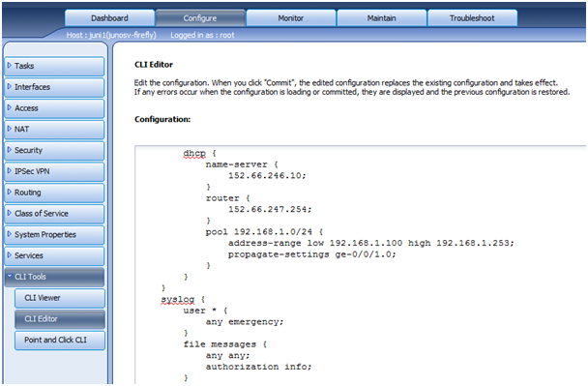
Task: Expand the Class of Service arrow
Action: (x=10, y=213)
